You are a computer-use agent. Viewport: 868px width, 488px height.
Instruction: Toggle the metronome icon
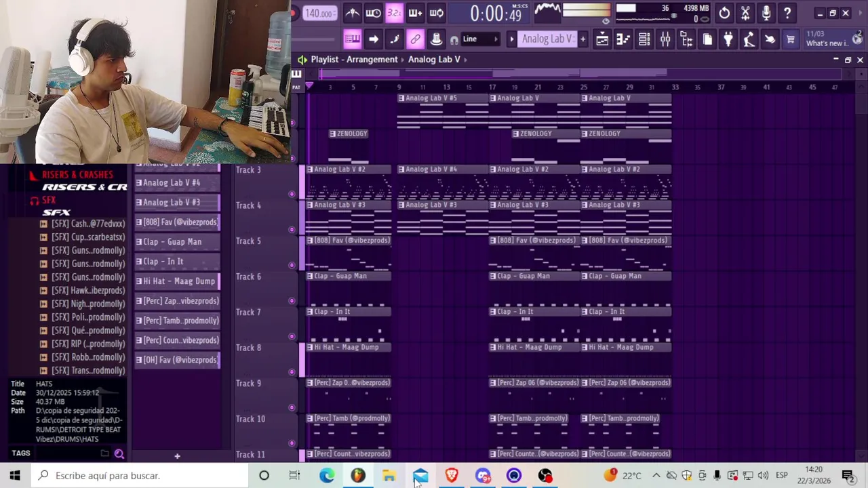352,13
